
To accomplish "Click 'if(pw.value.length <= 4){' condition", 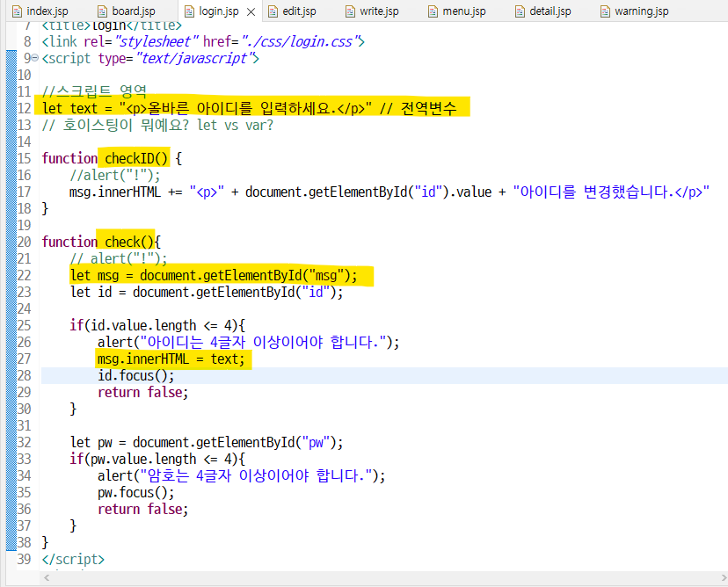I will point(157,460).
